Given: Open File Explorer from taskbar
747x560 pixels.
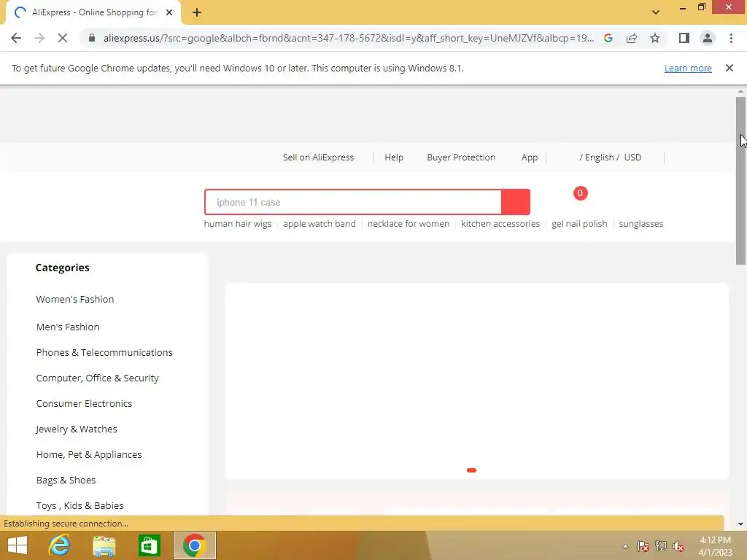Looking at the screenshot, I should tap(104, 545).
